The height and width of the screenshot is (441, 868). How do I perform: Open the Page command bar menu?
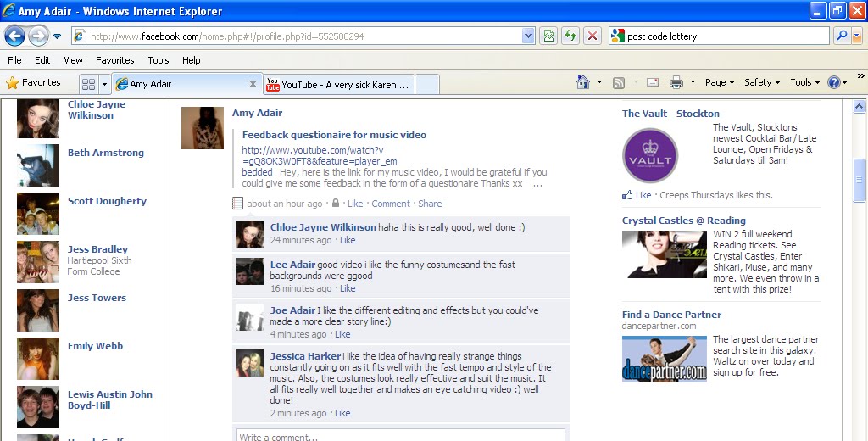720,82
